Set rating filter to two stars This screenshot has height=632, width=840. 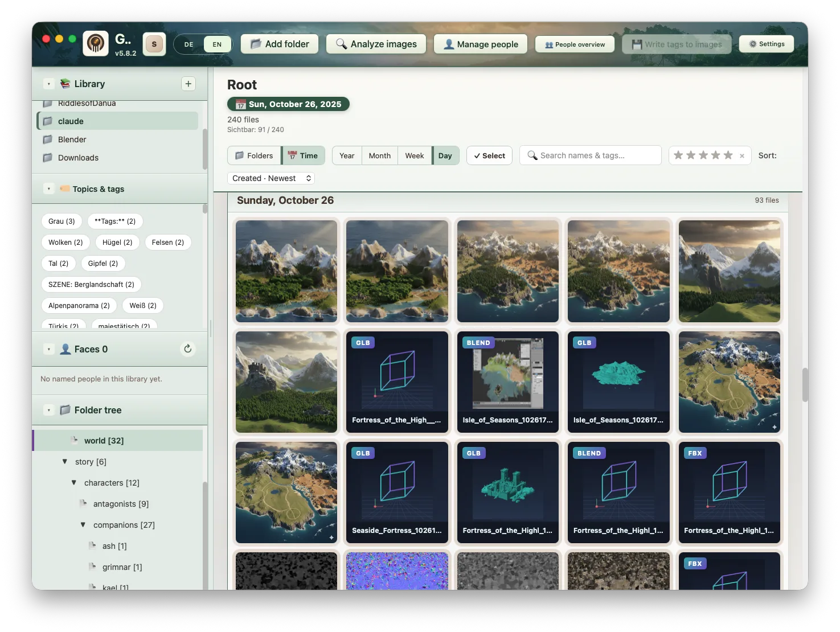(x=691, y=155)
